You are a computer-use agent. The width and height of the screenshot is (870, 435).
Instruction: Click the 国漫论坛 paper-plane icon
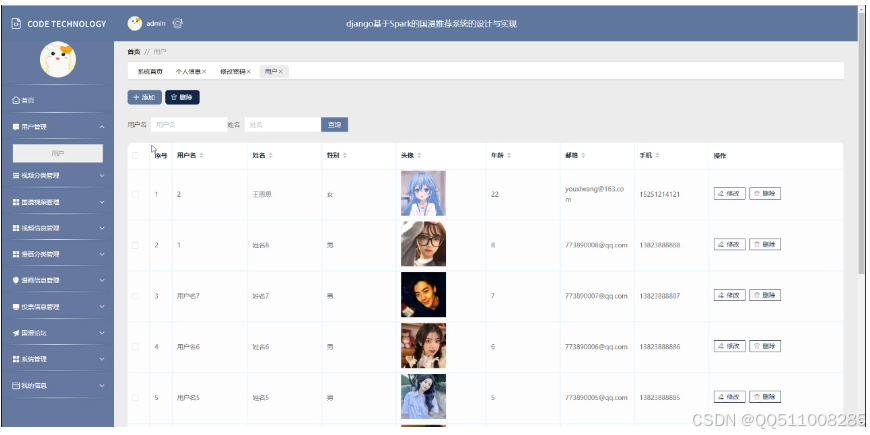coord(16,333)
